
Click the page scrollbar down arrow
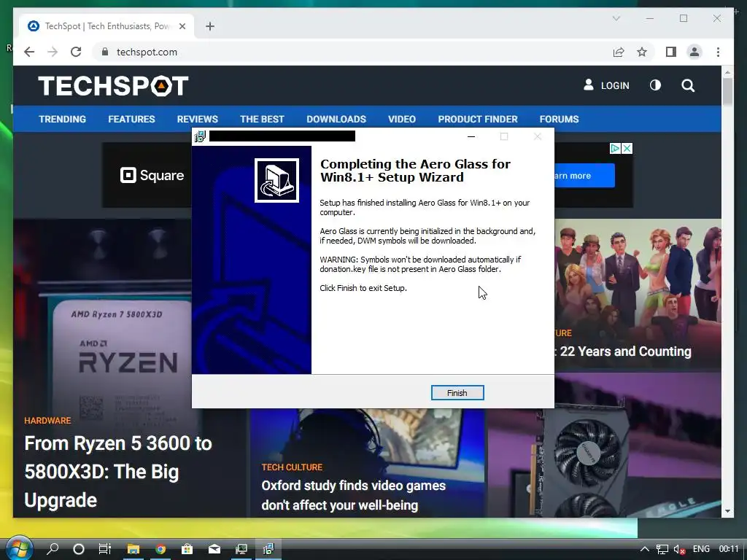(x=727, y=511)
